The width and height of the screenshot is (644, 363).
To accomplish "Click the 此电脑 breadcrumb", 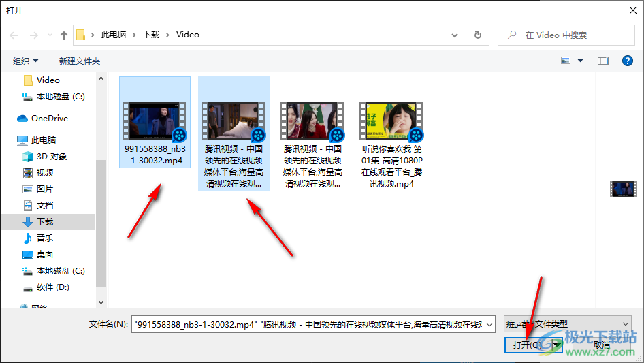I will (114, 35).
